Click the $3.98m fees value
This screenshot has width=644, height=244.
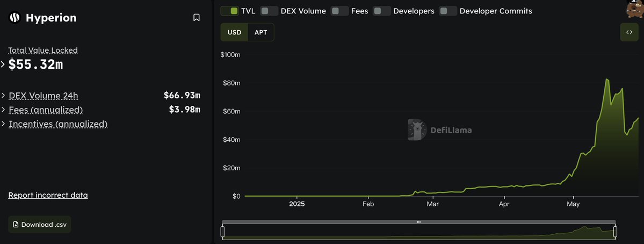tap(184, 110)
